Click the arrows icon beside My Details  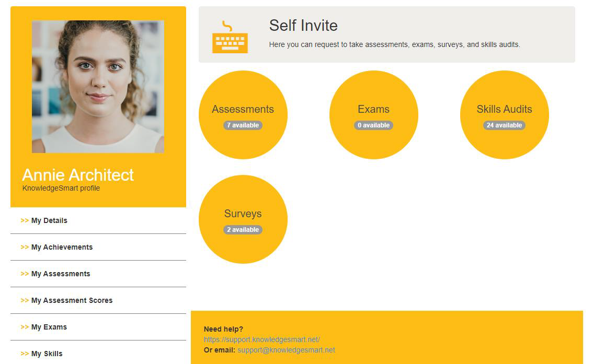coord(25,220)
